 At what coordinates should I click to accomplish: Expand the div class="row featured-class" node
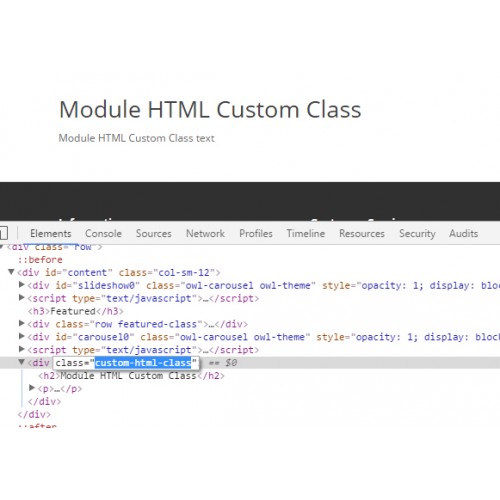pos(22,323)
